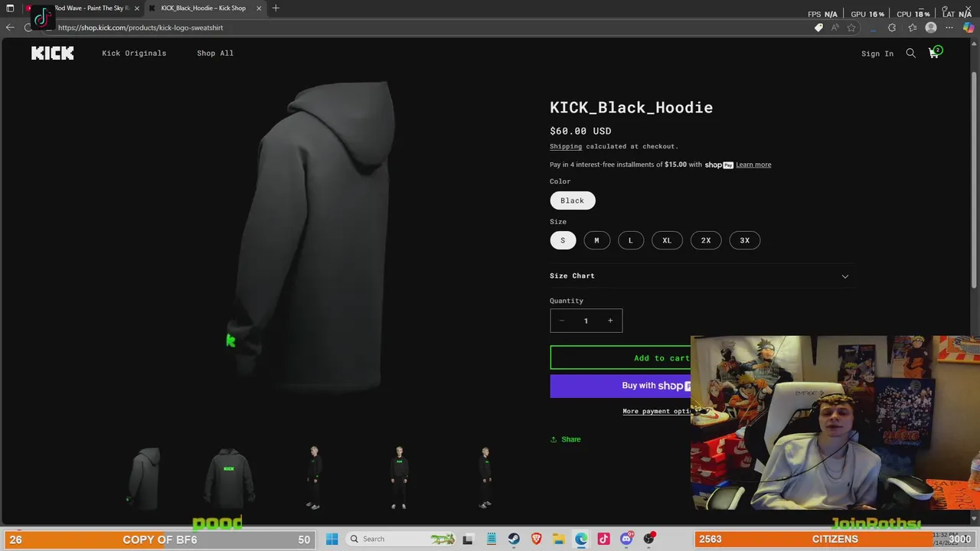Open the Shipping policy link
This screenshot has width=980, height=551.
point(566,146)
